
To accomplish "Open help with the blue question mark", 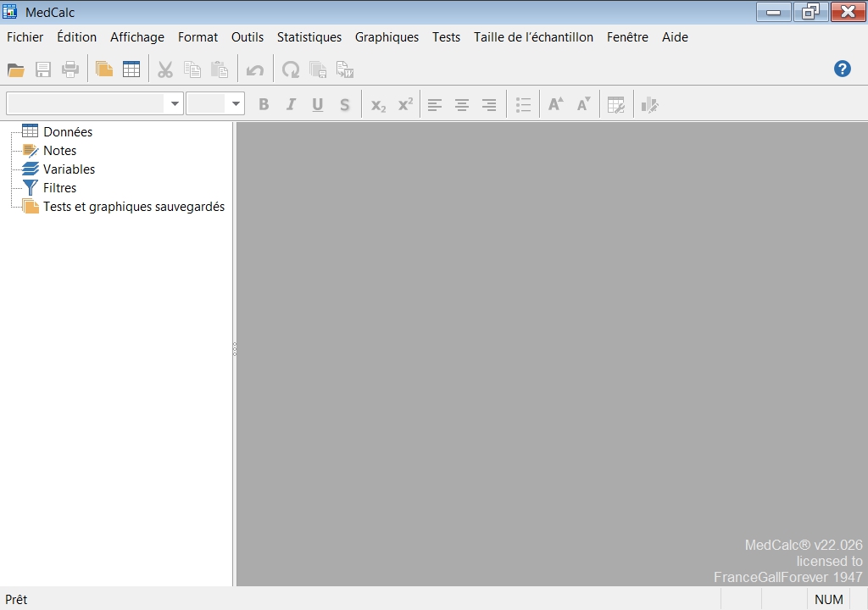I will (842, 69).
